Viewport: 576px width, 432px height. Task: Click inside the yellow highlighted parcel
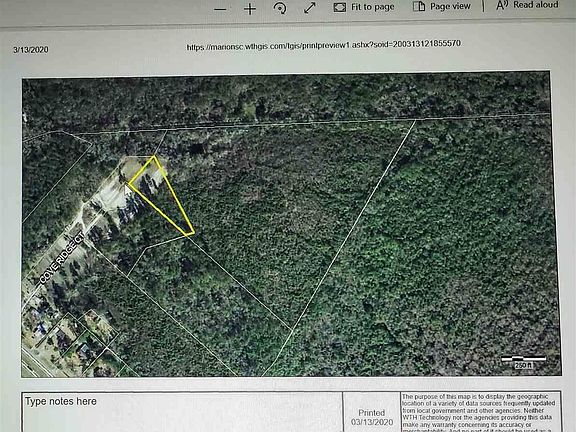pos(160,191)
